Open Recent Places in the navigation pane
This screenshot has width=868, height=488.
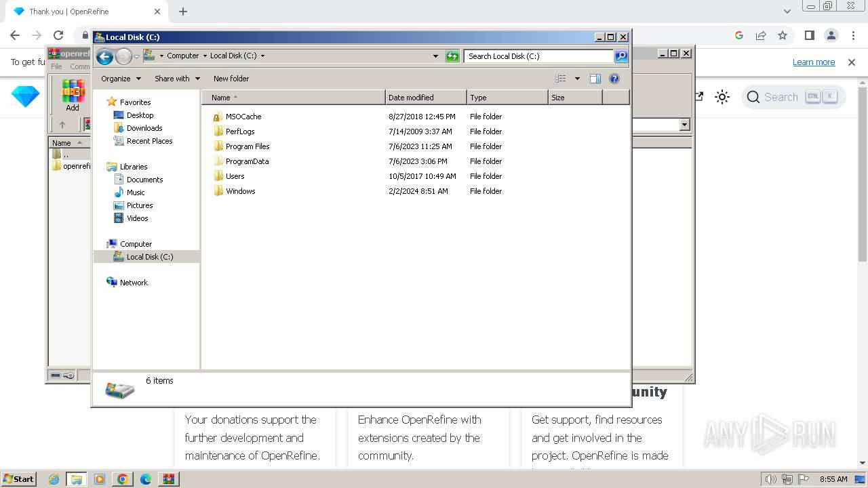[149, 141]
